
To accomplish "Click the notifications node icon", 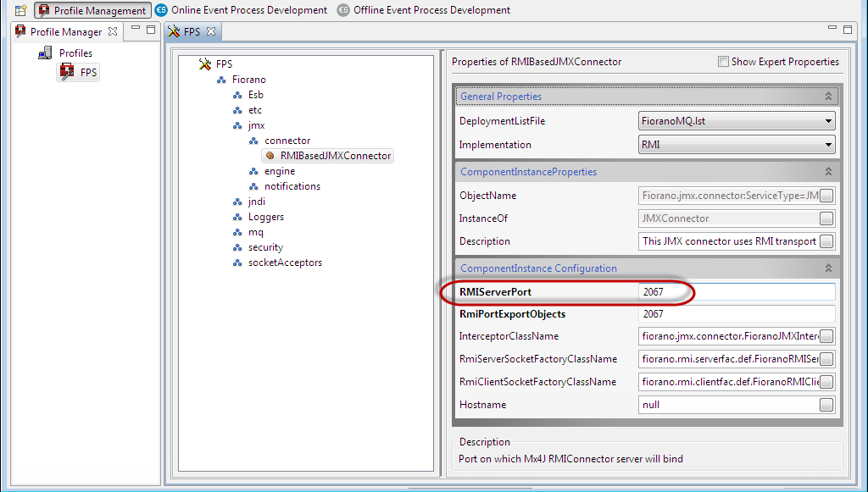I will coord(253,186).
